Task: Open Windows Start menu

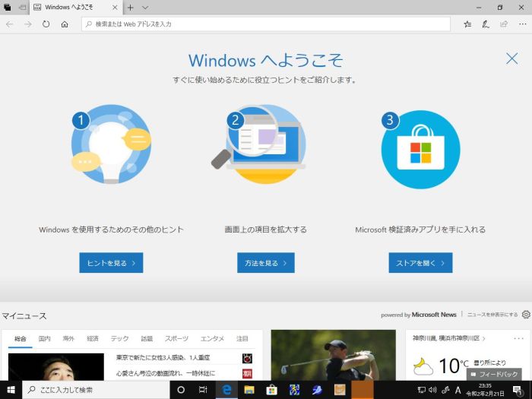Action: click(11, 390)
